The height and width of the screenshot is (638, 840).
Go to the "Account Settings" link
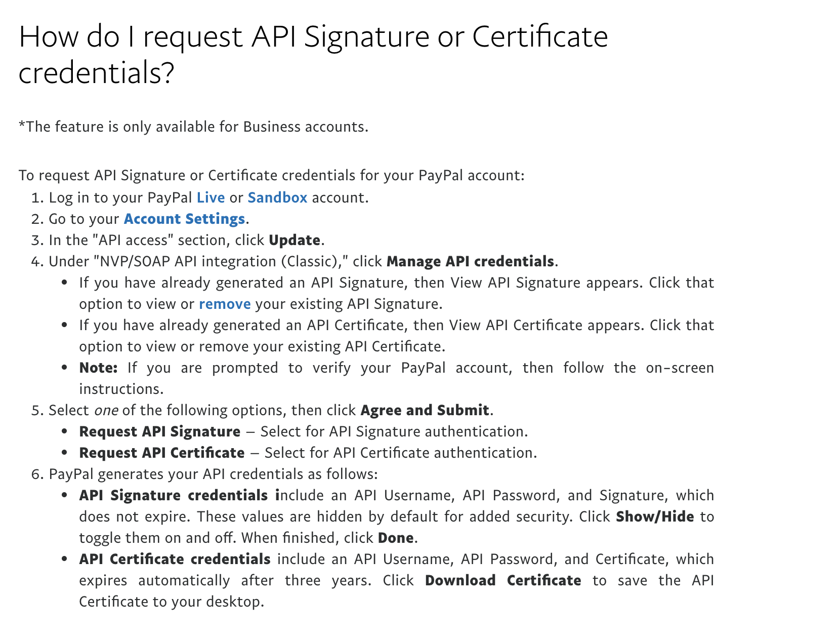coord(184,219)
